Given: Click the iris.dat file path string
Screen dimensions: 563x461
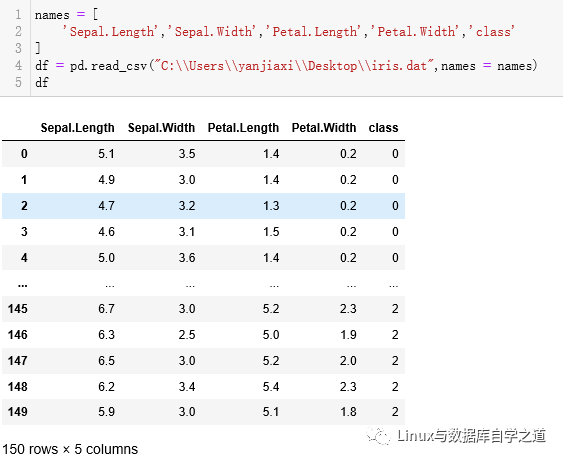Looking at the screenshot, I should pyautogui.click(x=294, y=66).
